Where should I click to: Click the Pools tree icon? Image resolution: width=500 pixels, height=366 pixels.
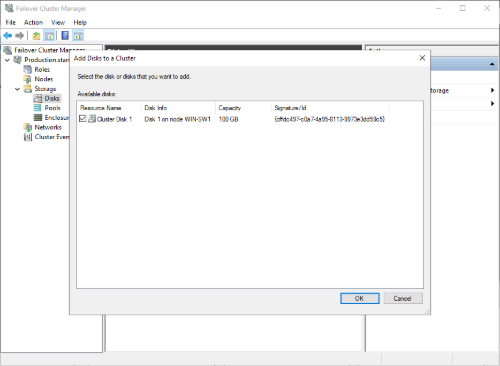pos(38,108)
